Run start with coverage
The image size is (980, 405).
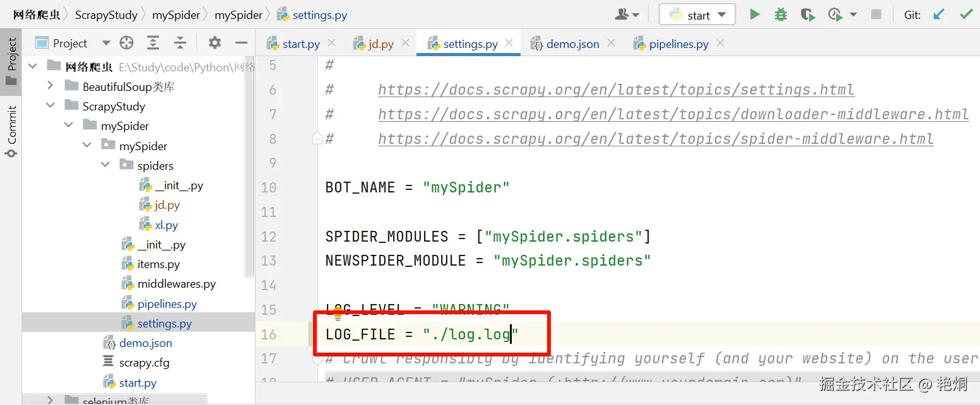(807, 15)
